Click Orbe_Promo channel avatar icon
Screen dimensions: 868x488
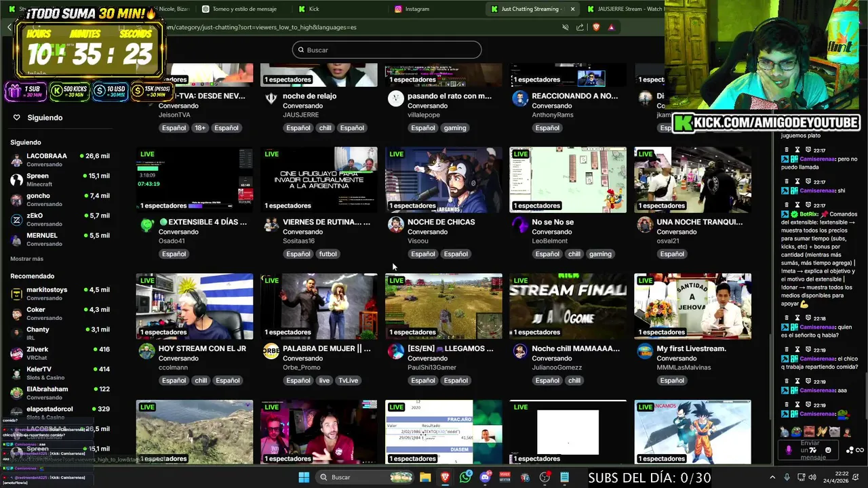click(x=271, y=351)
